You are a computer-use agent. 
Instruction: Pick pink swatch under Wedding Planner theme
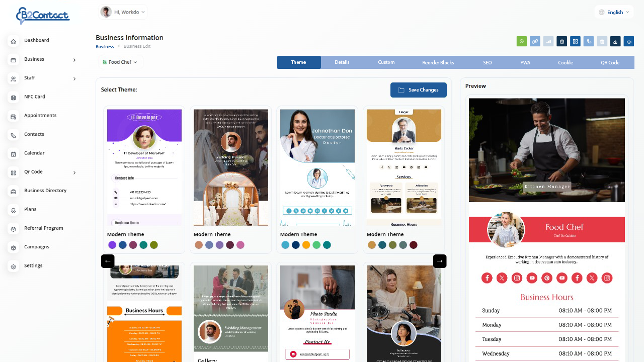(x=240, y=245)
